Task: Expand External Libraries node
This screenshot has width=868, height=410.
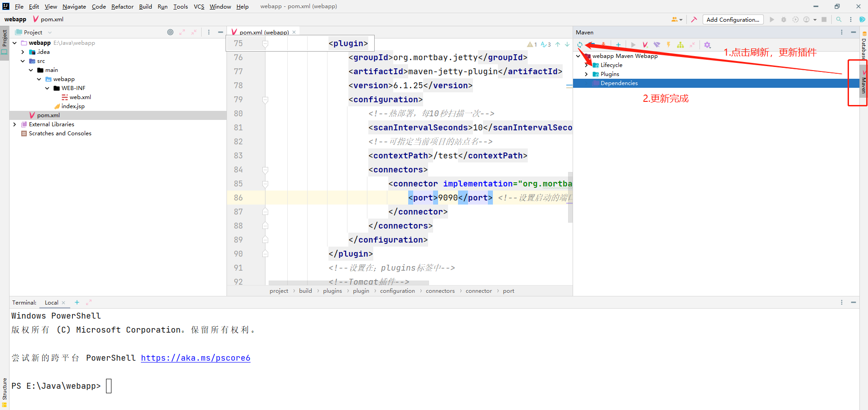Action: pyautogui.click(x=14, y=124)
